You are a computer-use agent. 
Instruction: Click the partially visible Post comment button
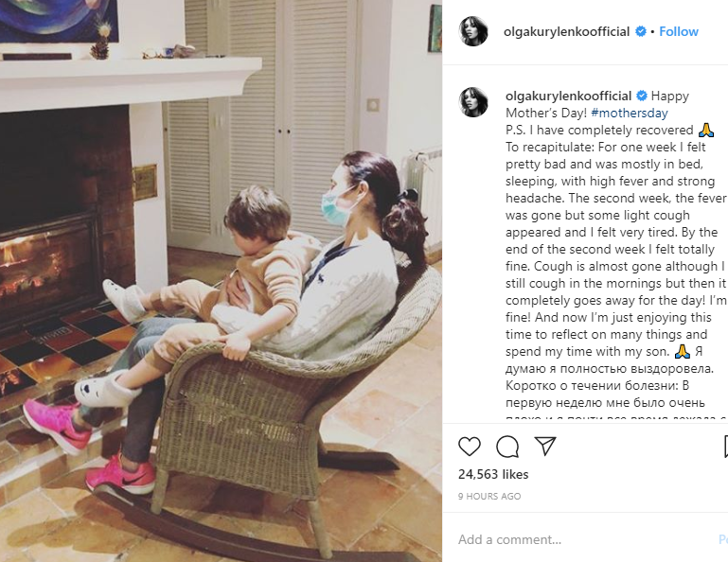(x=723, y=539)
